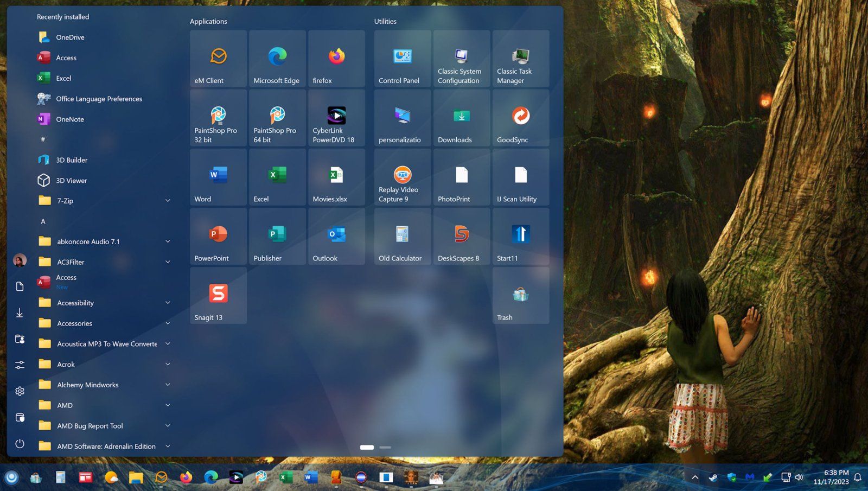Image resolution: width=868 pixels, height=491 pixels.
Task: Open PaintShop Pro 32 bit tile
Action: point(218,118)
